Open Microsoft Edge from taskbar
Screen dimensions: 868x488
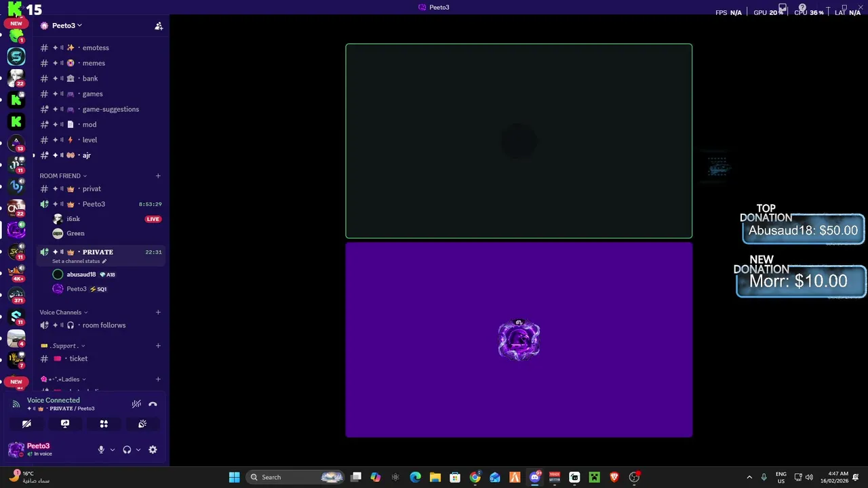(x=415, y=477)
